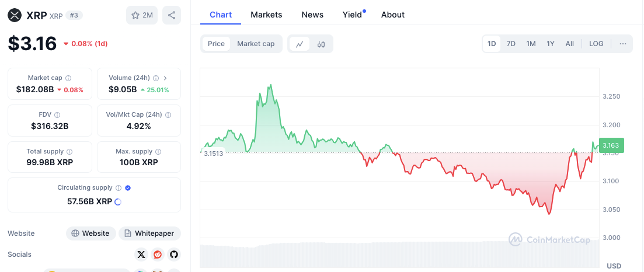Viewport: 644px width, 272px height.
Task: Click the 3.1513 opening price label
Action: click(213, 154)
